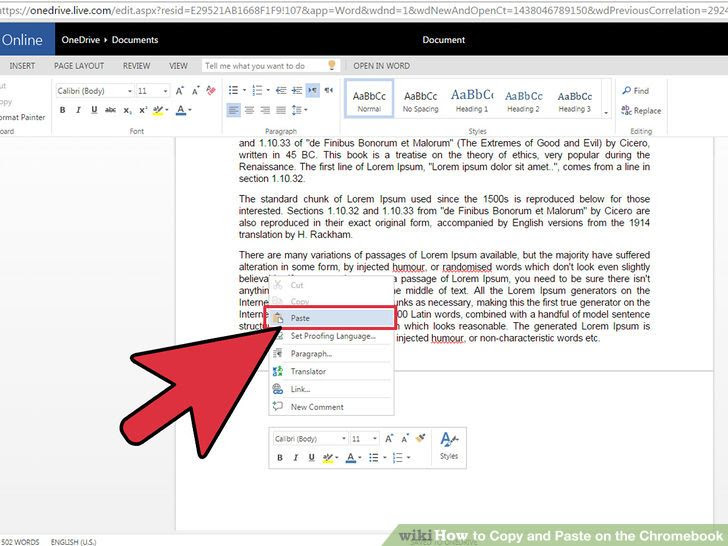Click the ribbon font color A swatch

[x=181, y=110]
